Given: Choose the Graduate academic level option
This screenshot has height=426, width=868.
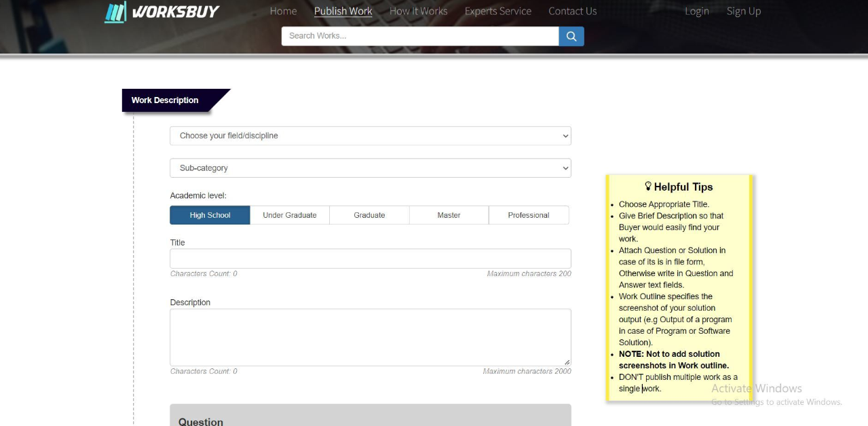Looking at the screenshot, I should (x=369, y=215).
